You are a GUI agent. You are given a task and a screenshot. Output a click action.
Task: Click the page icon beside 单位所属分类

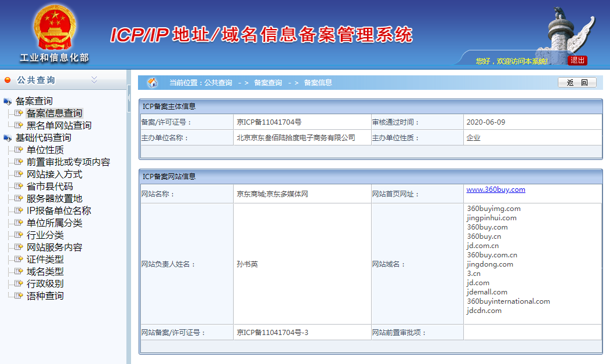point(19,223)
